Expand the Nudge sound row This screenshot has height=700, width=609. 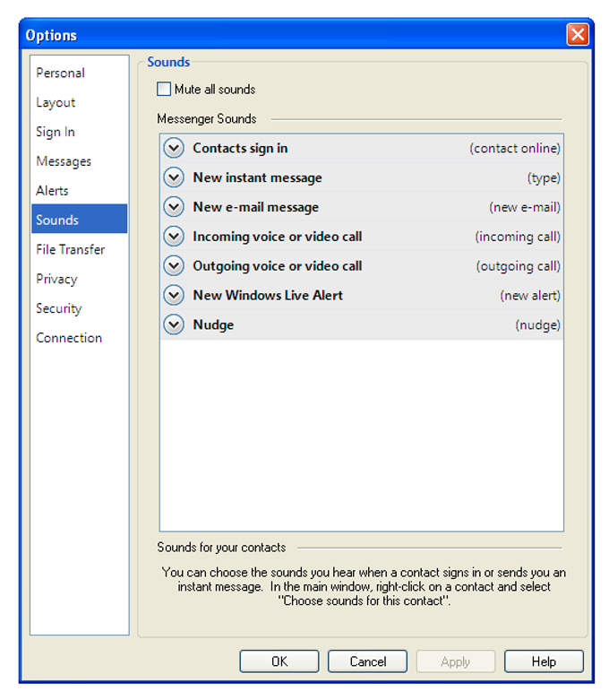pos(174,324)
